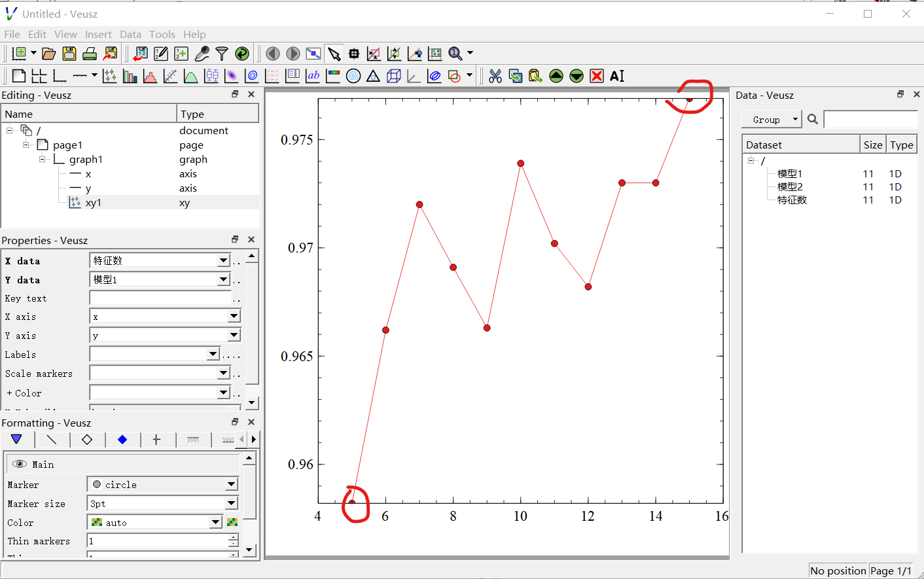Screen dimensions: 924x579
Task: Delete the selected widget red X icon
Action: [597, 76]
